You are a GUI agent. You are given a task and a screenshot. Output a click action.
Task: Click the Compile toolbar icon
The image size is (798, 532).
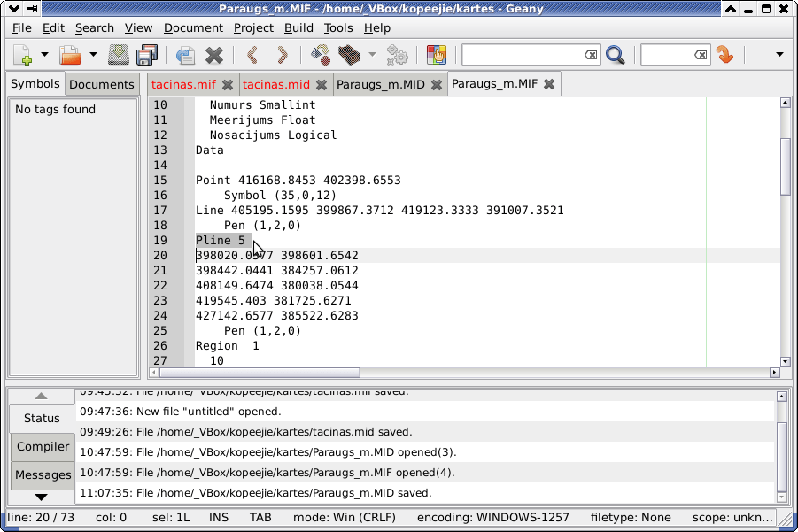[x=321, y=54]
